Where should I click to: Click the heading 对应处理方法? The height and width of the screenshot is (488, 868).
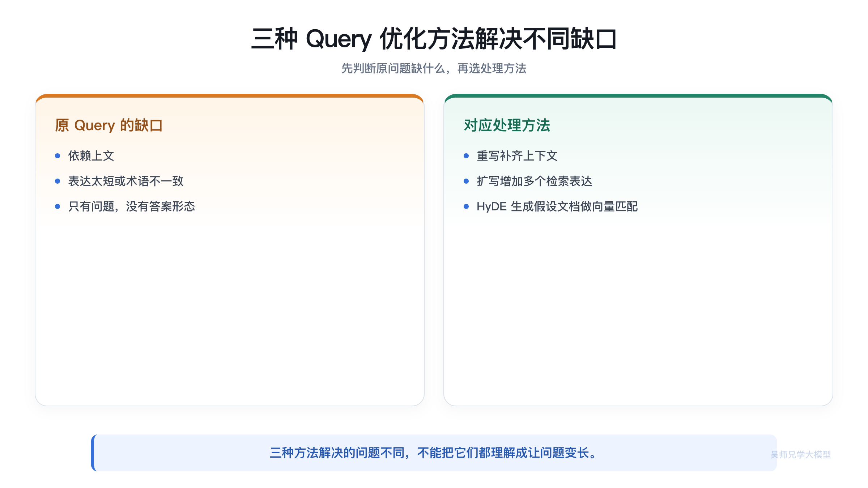(x=507, y=125)
